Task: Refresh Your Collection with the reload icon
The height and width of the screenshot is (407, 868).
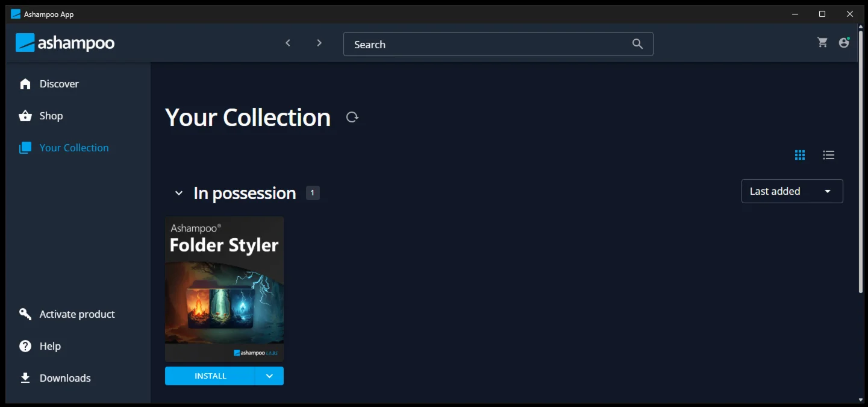Action: point(352,117)
